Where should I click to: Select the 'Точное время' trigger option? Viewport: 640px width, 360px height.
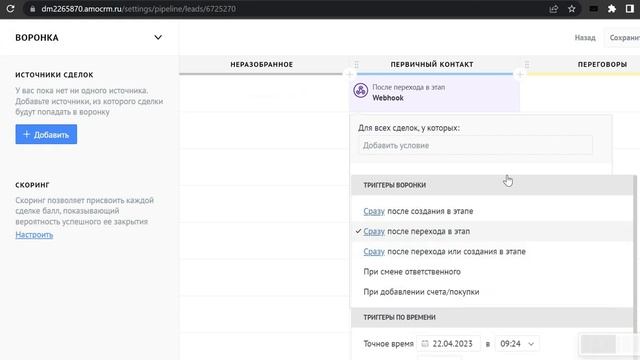click(x=388, y=344)
